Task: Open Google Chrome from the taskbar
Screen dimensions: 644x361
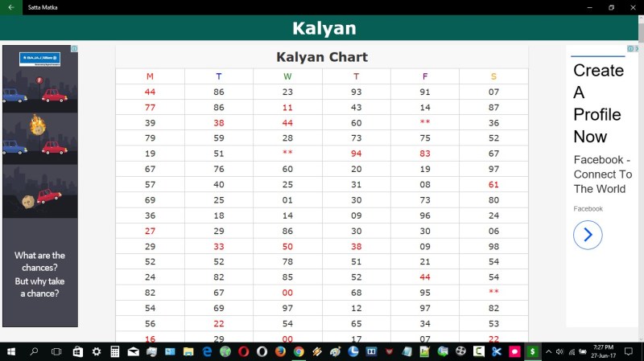Action: tap(299, 351)
